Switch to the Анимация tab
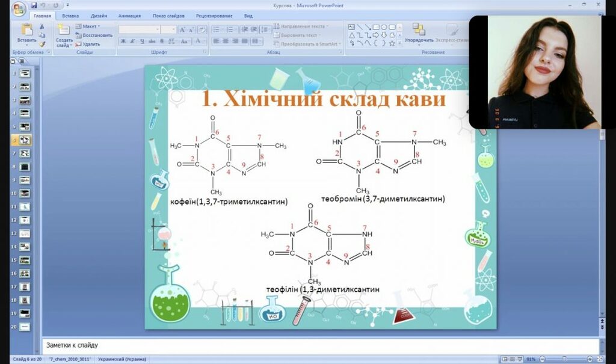Viewport: 616px width, 364px height. click(129, 16)
